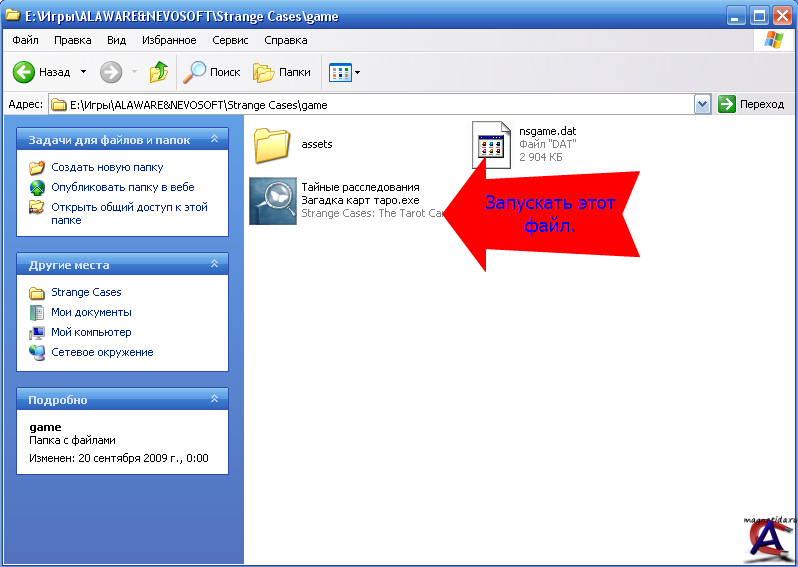
Task: Toggle the Folders (Папки) pane
Action: click(x=264, y=72)
